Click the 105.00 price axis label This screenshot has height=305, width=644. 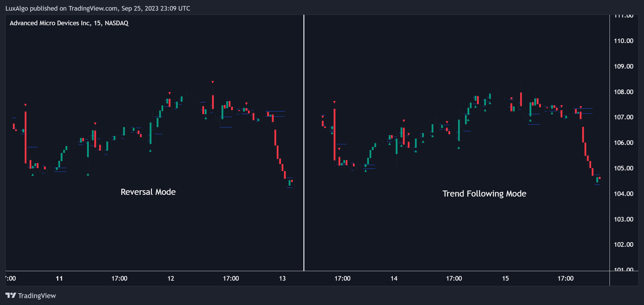623,168
